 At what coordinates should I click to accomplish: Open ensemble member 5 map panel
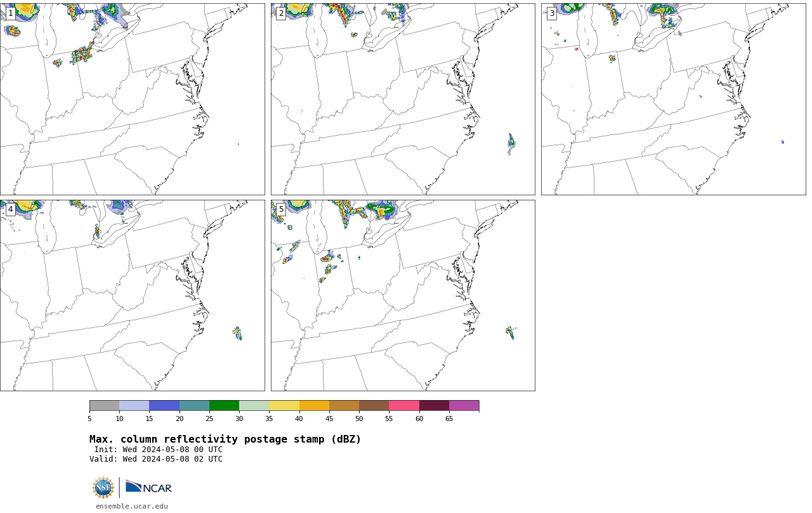coord(403,295)
